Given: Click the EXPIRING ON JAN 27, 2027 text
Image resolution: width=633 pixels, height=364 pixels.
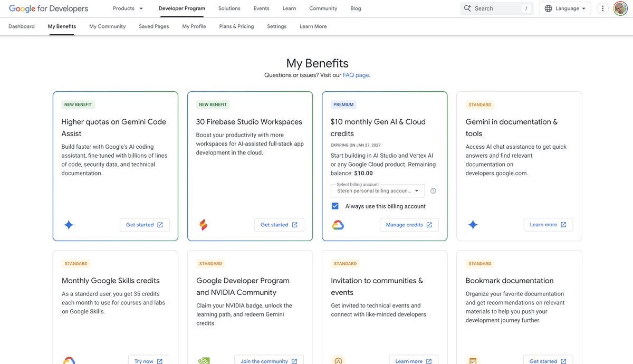Looking at the screenshot, I should 356,145.
